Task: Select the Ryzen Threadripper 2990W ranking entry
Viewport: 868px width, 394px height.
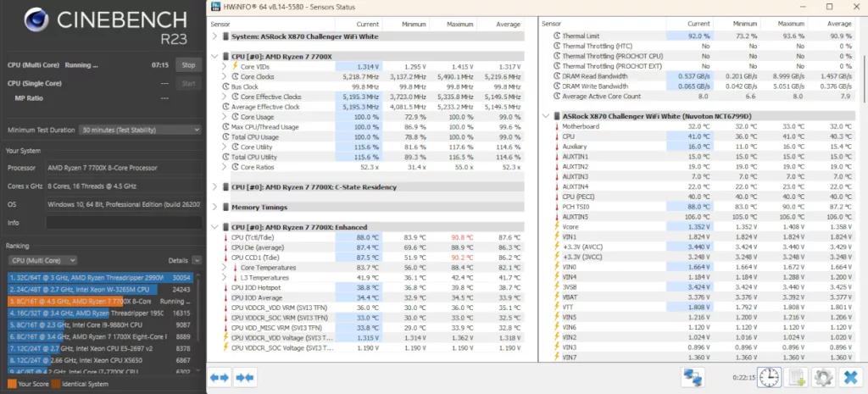Action: [x=100, y=278]
